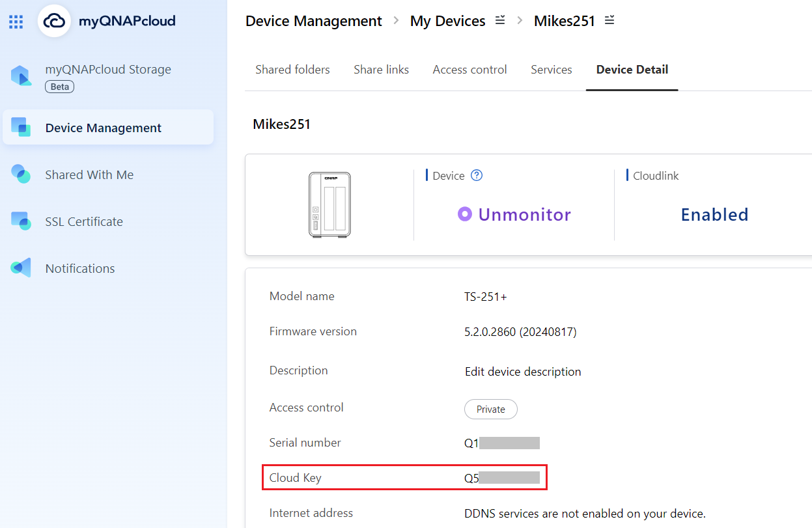Click Device Management in the breadcrumb
The width and height of the screenshot is (812, 528).
click(313, 20)
